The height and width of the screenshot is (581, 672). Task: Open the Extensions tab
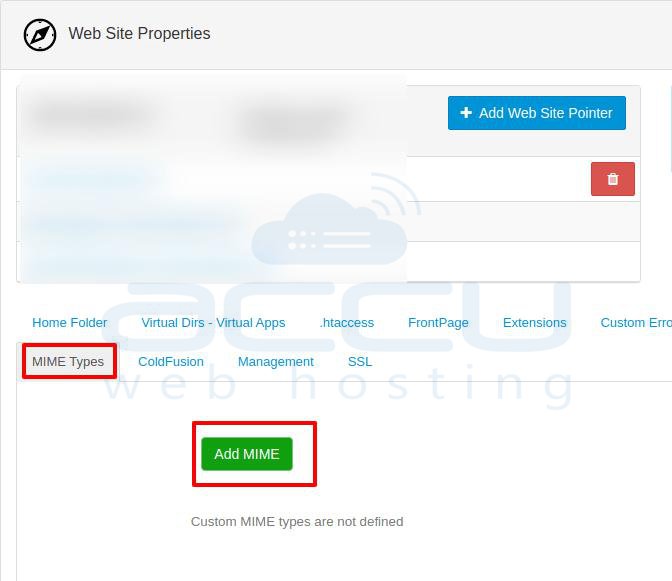pyautogui.click(x=534, y=322)
